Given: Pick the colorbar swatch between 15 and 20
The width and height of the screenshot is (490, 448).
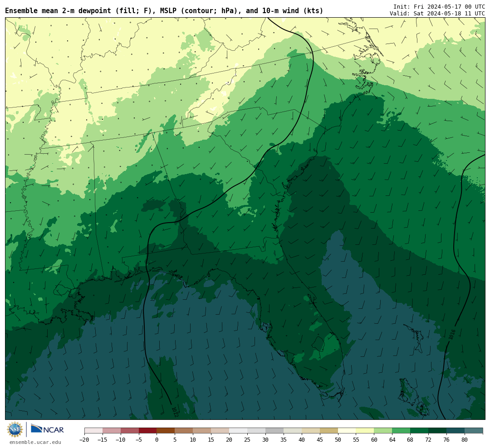Looking at the screenshot, I should tap(220, 431).
